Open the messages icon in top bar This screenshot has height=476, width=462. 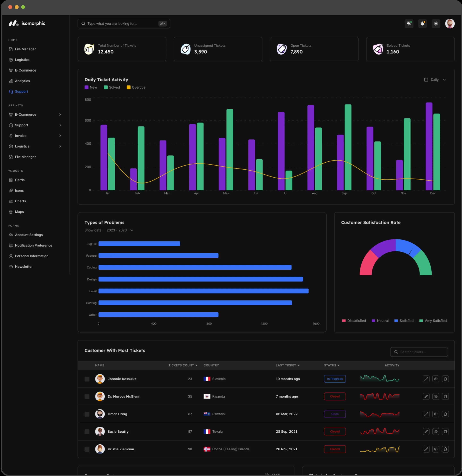[409, 24]
